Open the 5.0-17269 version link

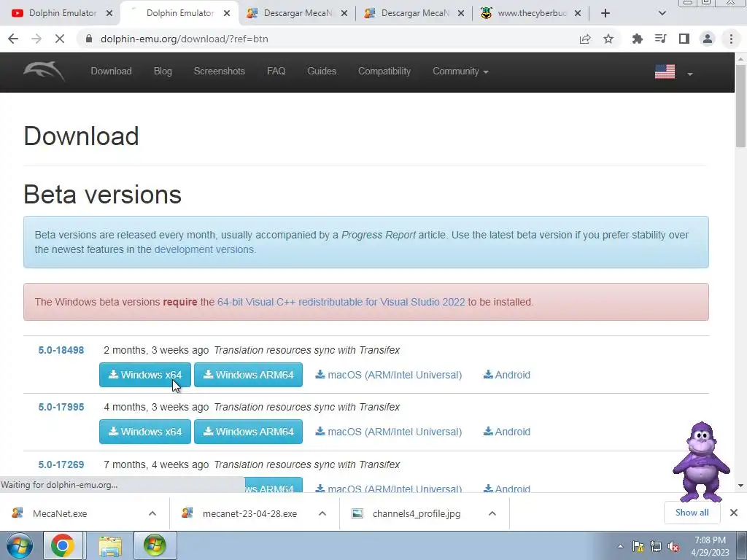[x=61, y=464]
